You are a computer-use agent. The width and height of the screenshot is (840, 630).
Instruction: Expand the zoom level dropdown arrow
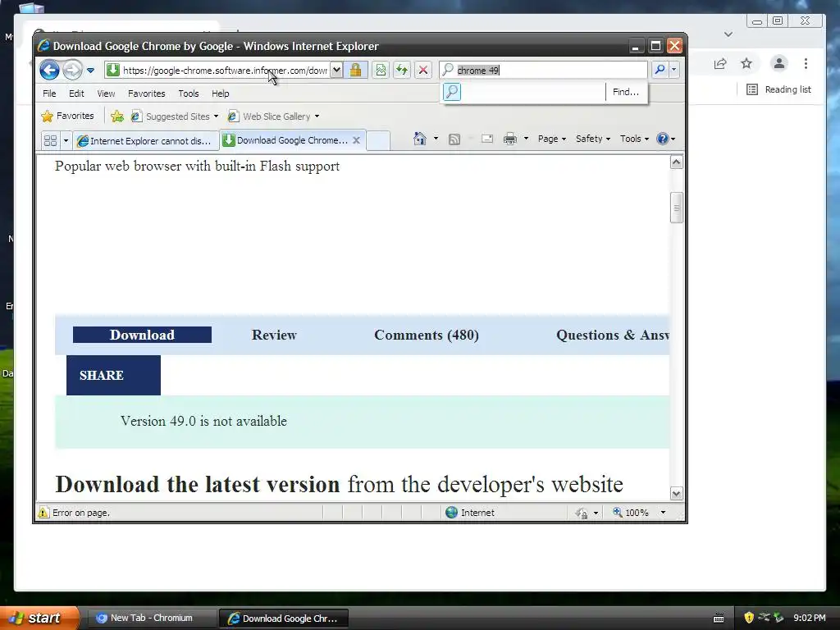coord(663,513)
